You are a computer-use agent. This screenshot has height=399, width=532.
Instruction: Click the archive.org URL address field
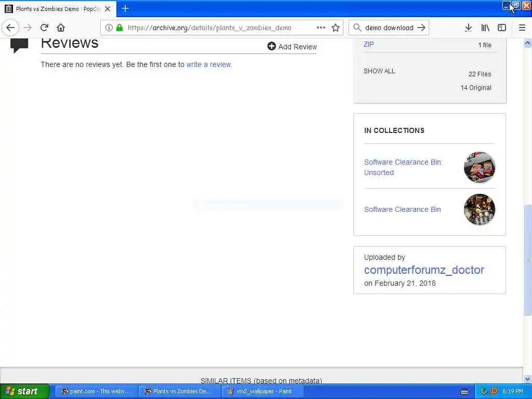coord(209,28)
